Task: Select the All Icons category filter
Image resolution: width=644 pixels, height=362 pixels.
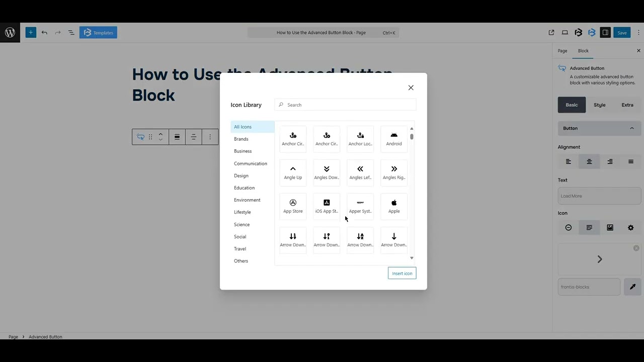Action: (x=243, y=127)
